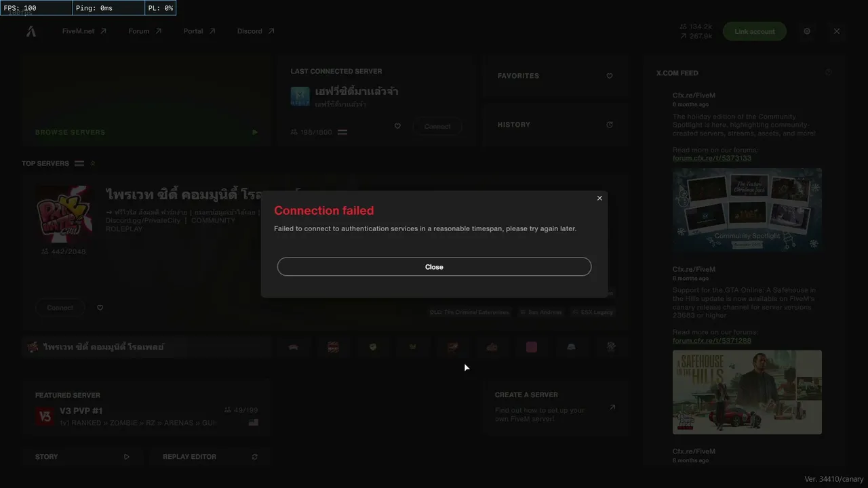Image resolution: width=868 pixels, height=488 pixels.
Task: Click the 134.2k players count
Action: pyautogui.click(x=695, y=26)
